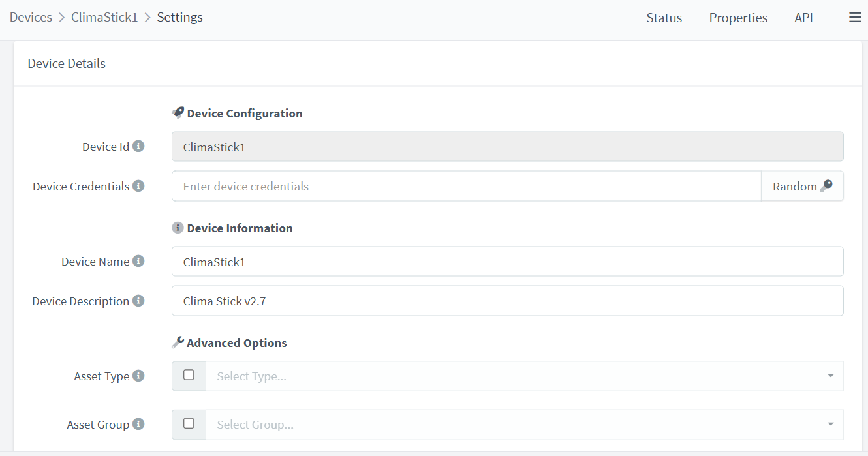Click the info icon beside Device Credentials
868x456 pixels.
pyautogui.click(x=138, y=186)
